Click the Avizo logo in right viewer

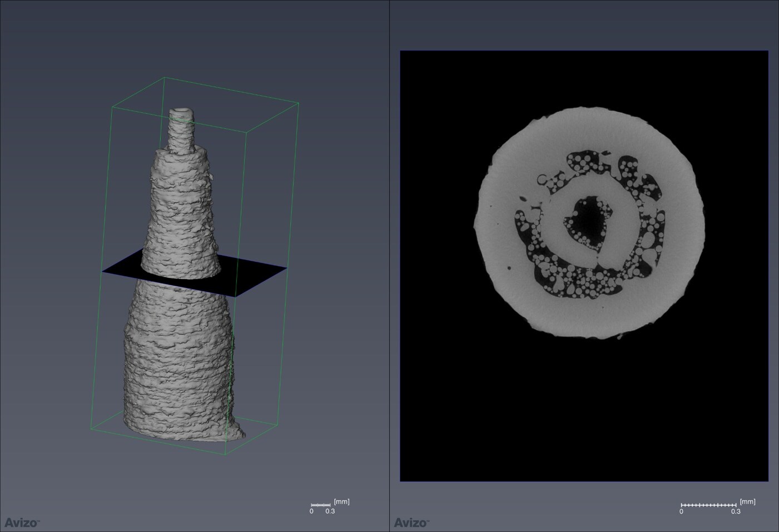[x=411, y=523]
